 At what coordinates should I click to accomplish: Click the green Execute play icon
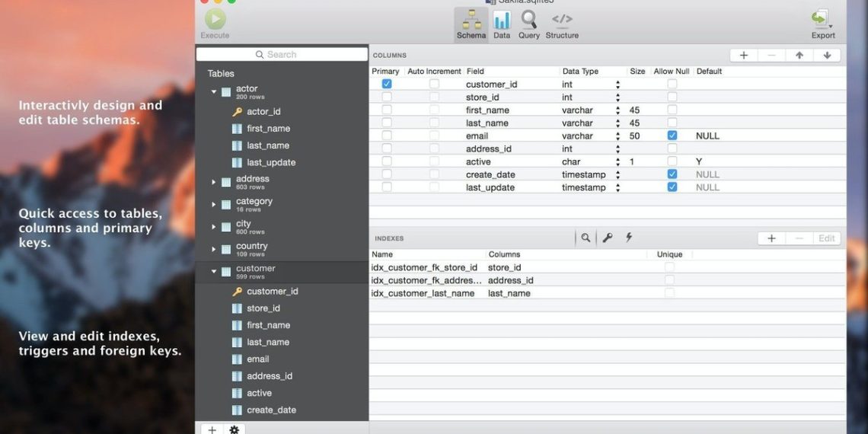pyautogui.click(x=215, y=19)
